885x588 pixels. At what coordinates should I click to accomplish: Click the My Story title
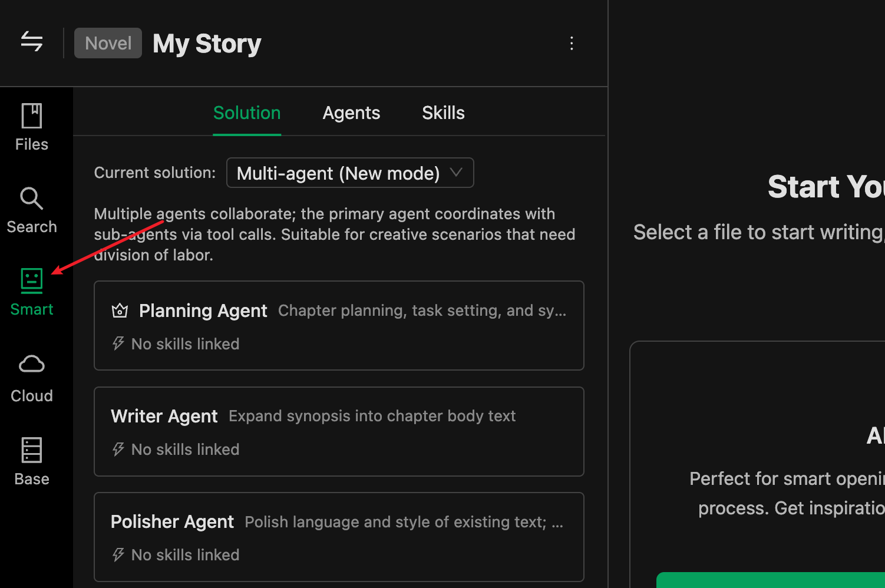coord(207,44)
